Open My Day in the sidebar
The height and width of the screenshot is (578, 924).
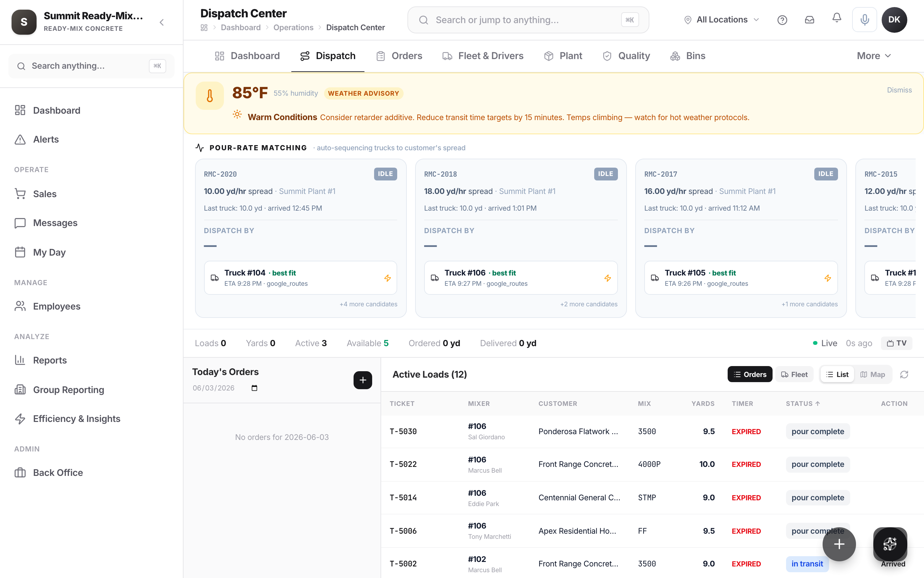(x=92, y=252)
